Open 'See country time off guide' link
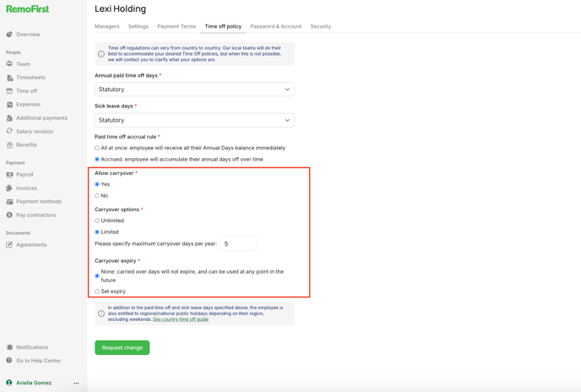Screen dimensions: 581x392 (181, 319)
